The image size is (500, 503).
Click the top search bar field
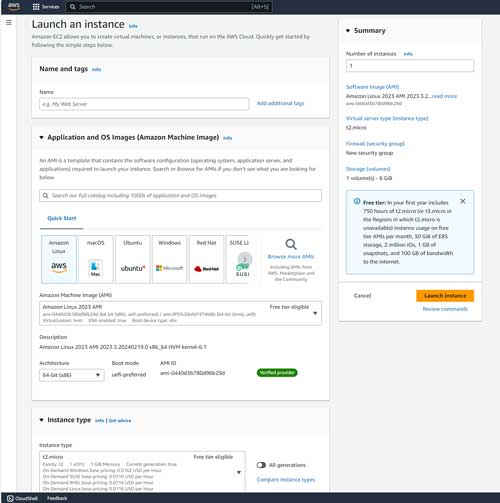click(169, 7)
